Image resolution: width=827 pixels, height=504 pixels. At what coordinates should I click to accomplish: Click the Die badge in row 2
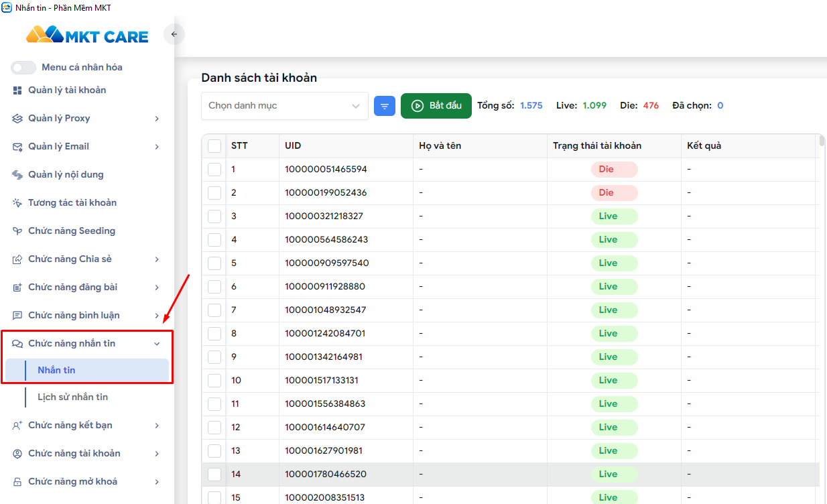(x=614, y=193)
